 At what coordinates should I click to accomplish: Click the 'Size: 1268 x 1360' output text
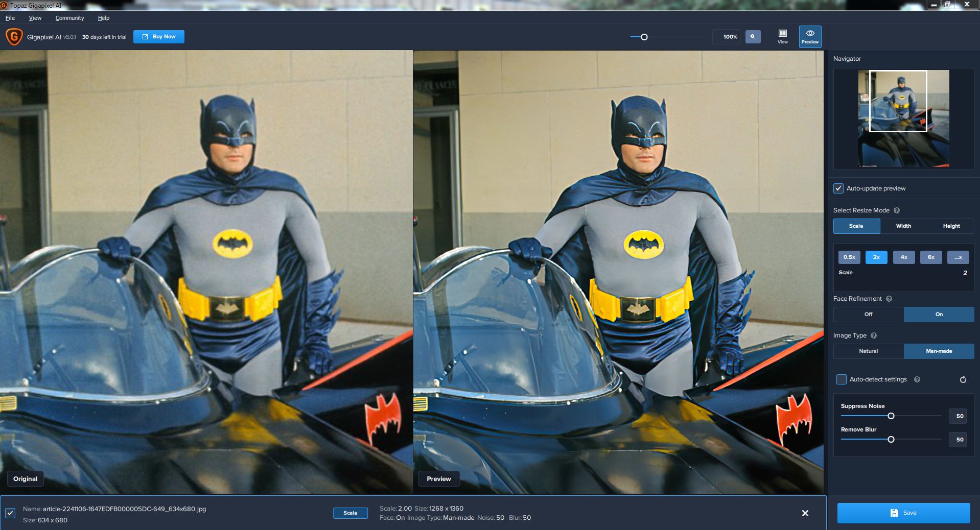click(x=439, y=509)
